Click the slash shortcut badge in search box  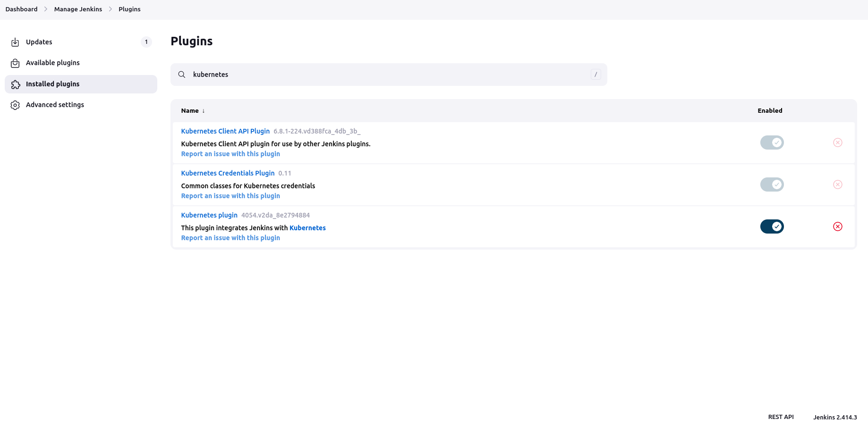596,75
